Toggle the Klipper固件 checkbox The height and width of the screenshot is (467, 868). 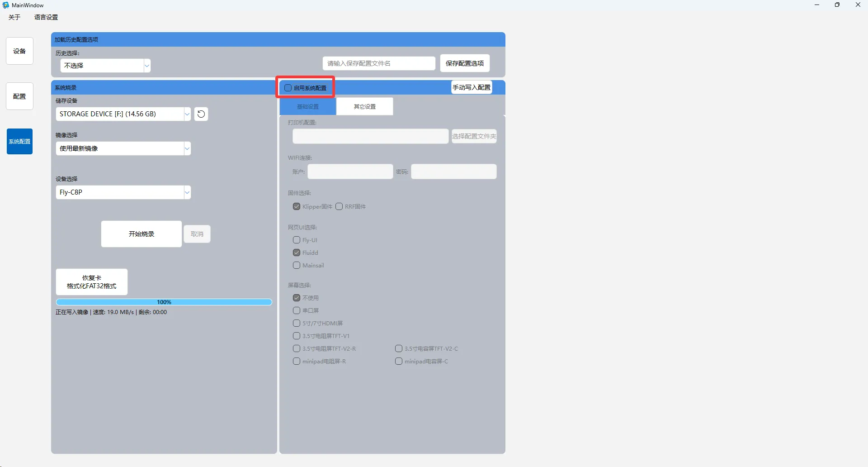click(297, 207)
